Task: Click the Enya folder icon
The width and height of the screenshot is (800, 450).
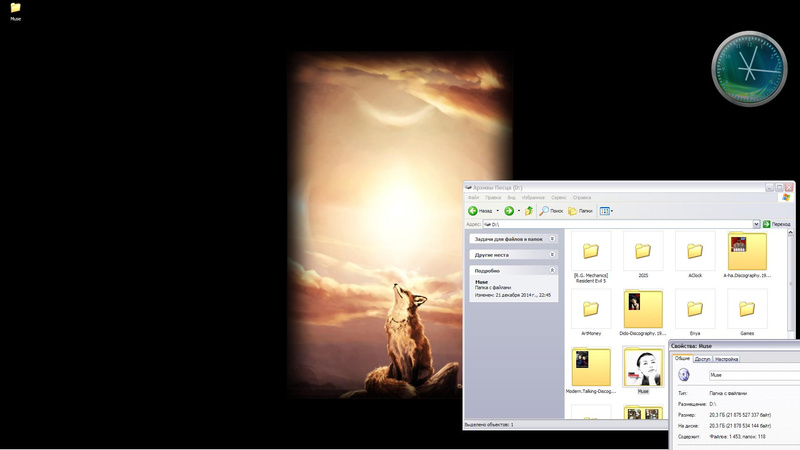Action: click(x=694, y=309)
